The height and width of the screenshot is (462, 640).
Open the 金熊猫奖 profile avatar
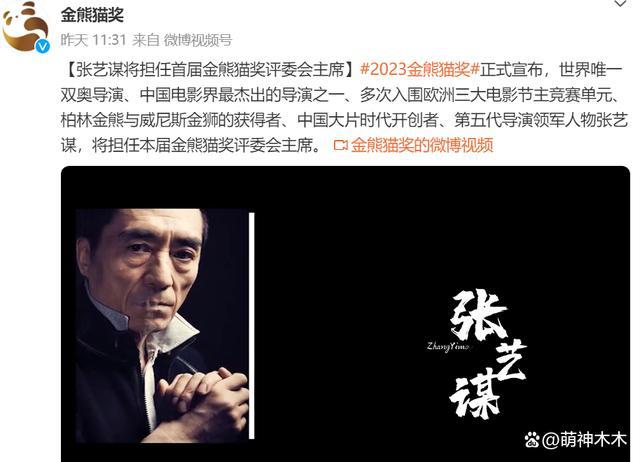pyautogui.click(x=25, y=27)
